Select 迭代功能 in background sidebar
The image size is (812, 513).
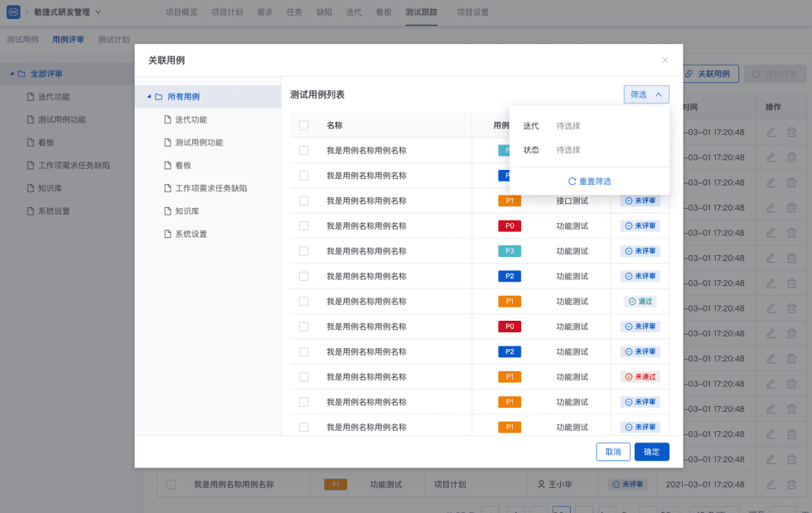pos(53,97)
